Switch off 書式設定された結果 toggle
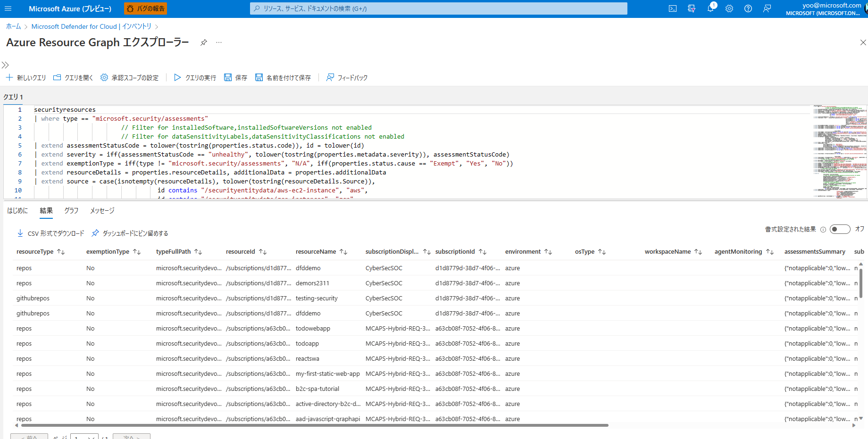 (840, 229)
